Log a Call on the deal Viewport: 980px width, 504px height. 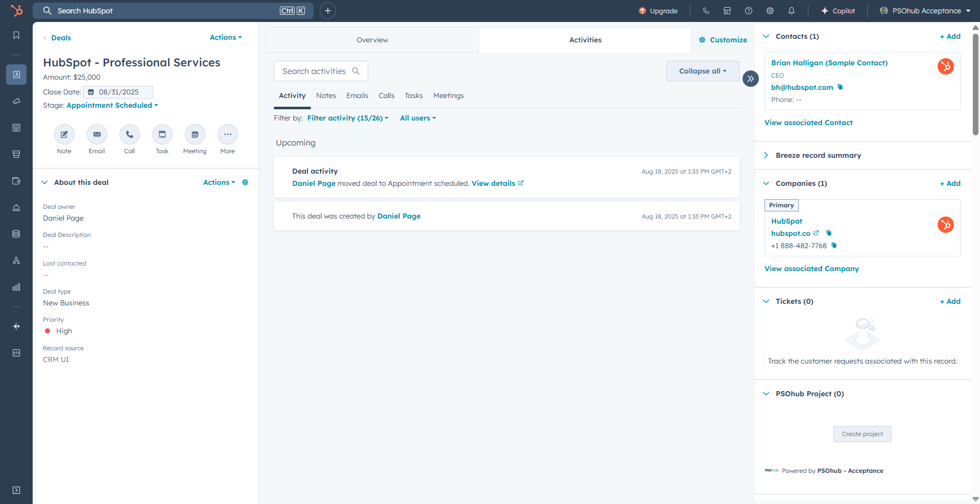130,135
